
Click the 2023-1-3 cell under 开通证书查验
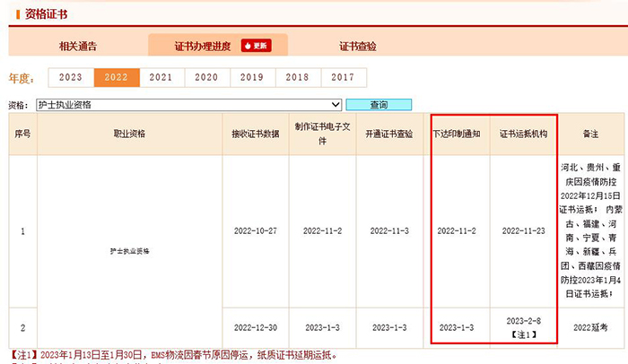point(389,327)
